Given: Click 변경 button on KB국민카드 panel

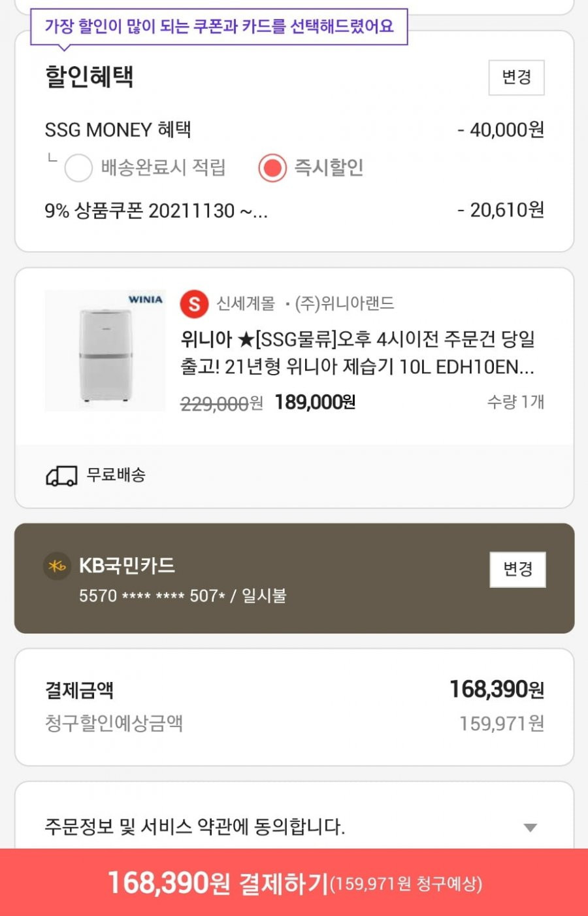Looking at the screenshot, I should tap(518, 569).
